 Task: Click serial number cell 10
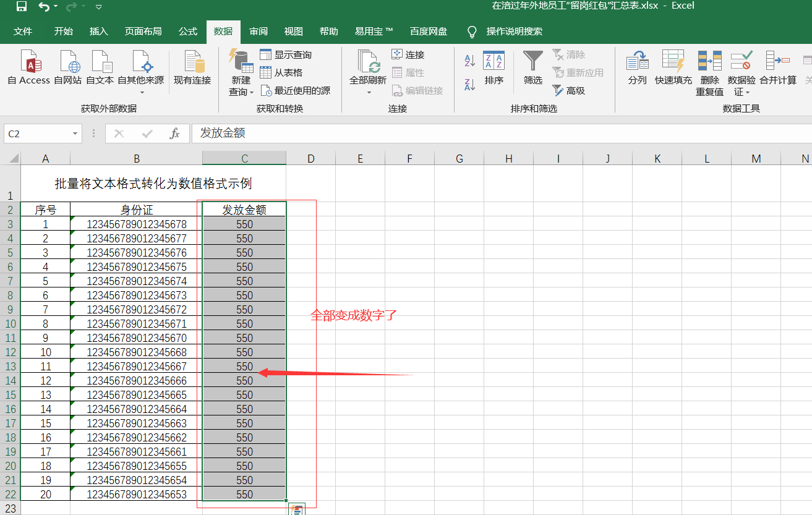[45, 352]
